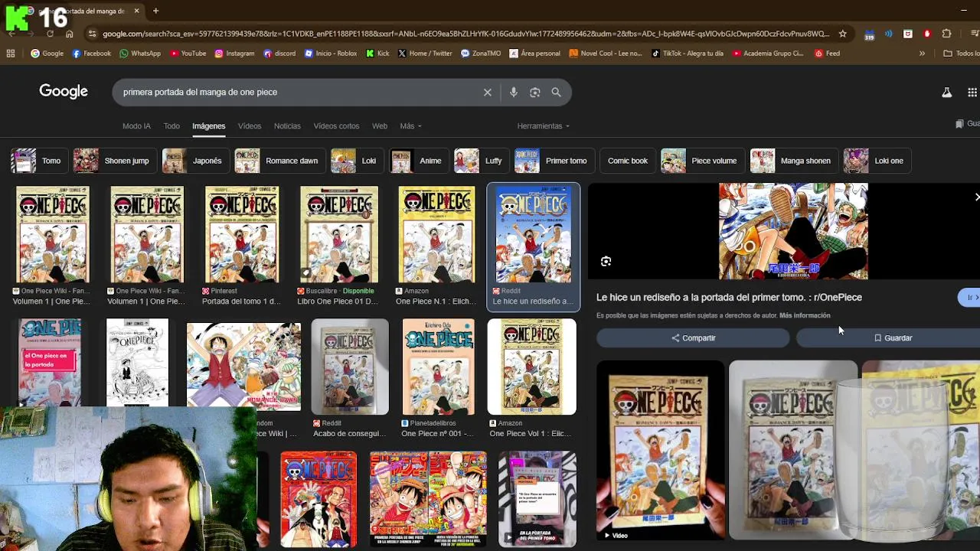Open the Reddit redesign post title link

coord(729,297)
